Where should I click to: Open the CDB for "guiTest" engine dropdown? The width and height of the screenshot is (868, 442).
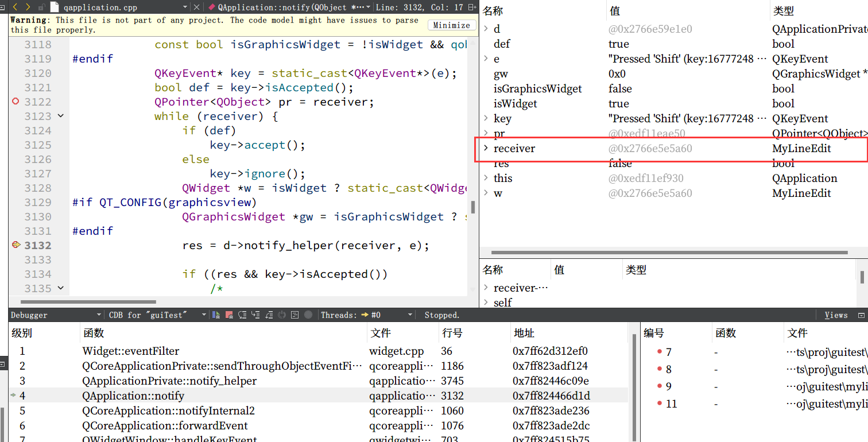pyautogui.click(x=204, y=315)
